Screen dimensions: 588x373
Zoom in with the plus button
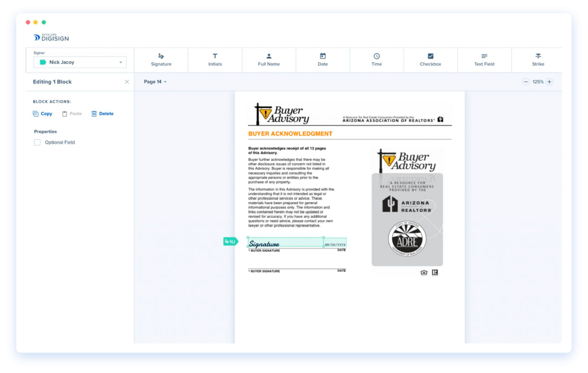[x=550, y=82]
